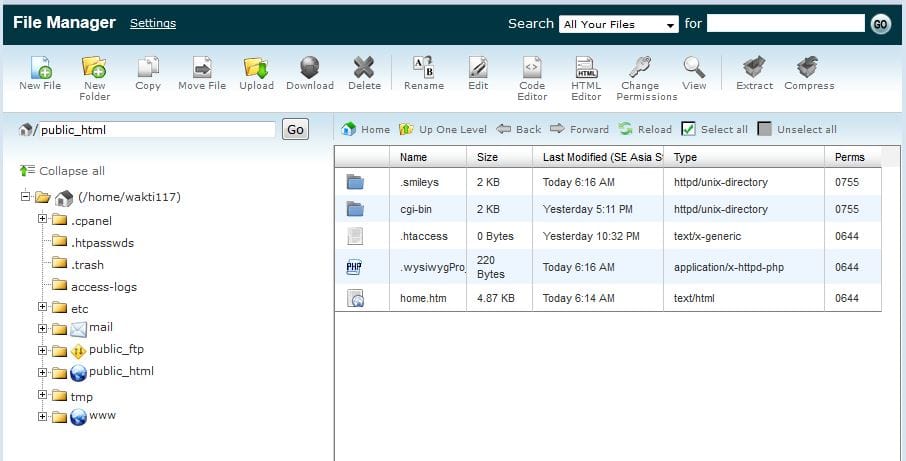Select the cgi-bin folder name
Viewport: 906px width, 461px height.
coord(415,209)
